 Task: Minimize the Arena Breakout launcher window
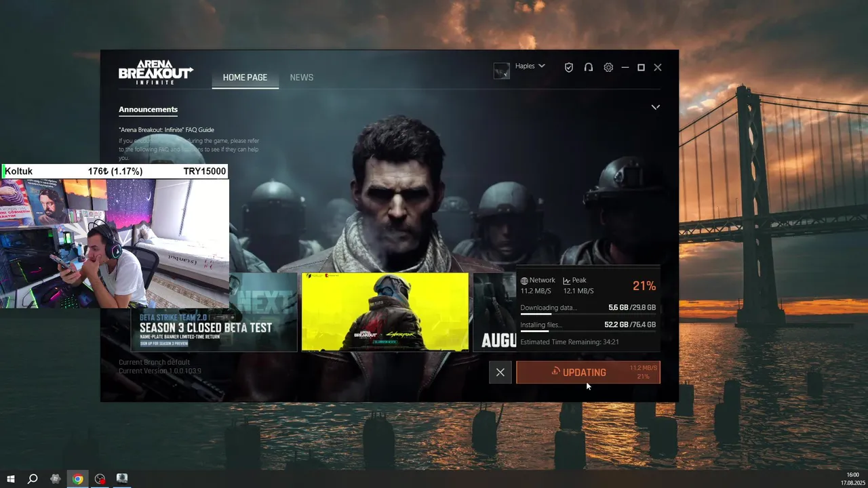coord(625,67)
